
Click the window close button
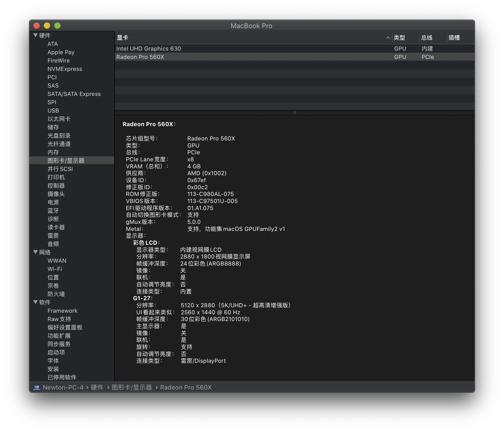pyautogui.click(x=37, y=26)
